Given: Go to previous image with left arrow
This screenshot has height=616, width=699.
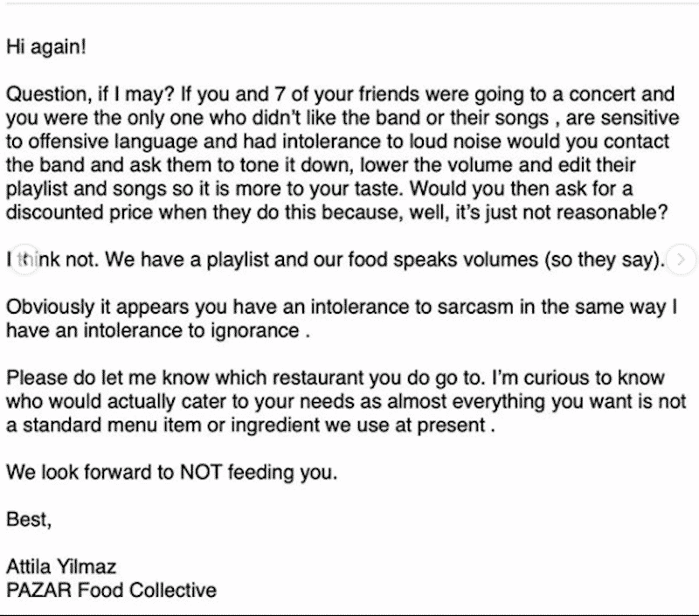Looking at the screenshot, I should (x=24, y=260).
